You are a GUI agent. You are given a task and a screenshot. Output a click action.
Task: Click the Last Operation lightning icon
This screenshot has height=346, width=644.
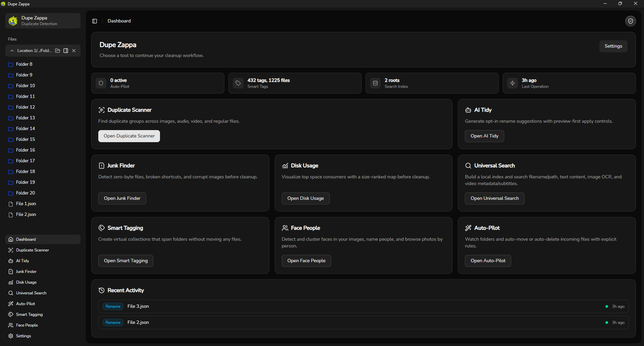513,83
